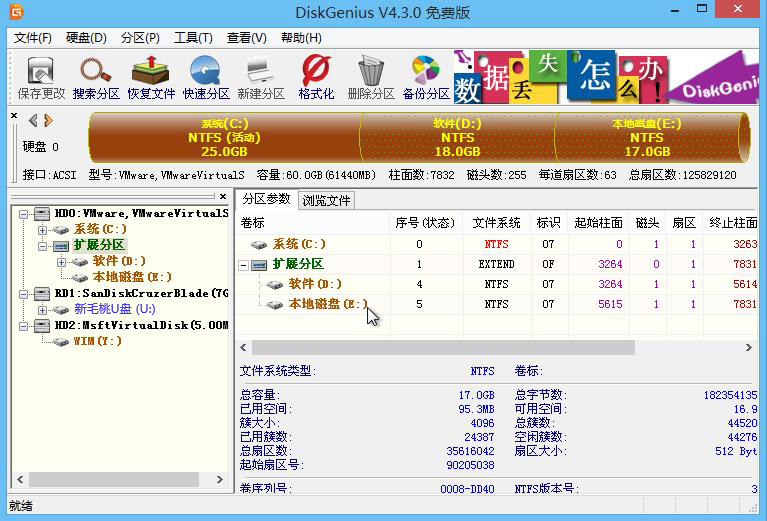Viewport: 767px width, 521px height.
Task: Open the 文件(F) menu
Action: [x=33, y=38]
